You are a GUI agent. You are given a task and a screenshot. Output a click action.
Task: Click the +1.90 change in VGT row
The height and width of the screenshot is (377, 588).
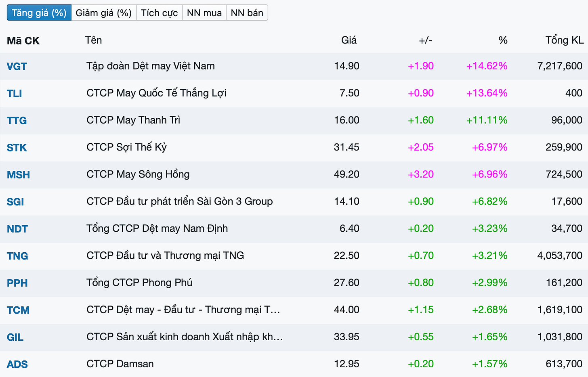tap(421, 66)
